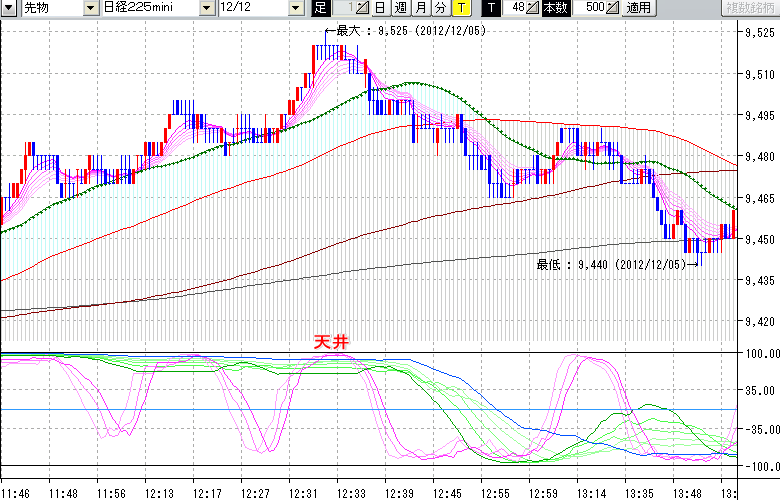Image resolution: width=780 pixels, height=500 pixels.
Task: Click the 足 period value field
Action: click(x=343, y=8)
